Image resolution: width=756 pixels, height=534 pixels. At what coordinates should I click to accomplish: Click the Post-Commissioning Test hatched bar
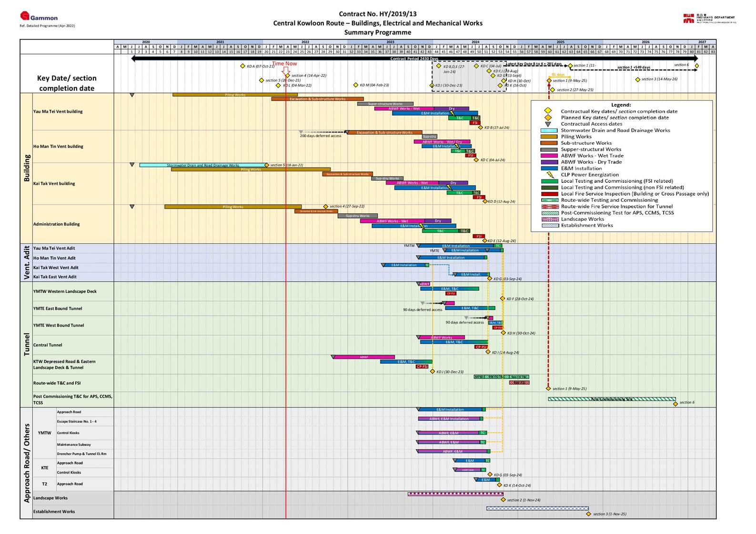pyautogui.click(x=611, y=399)
